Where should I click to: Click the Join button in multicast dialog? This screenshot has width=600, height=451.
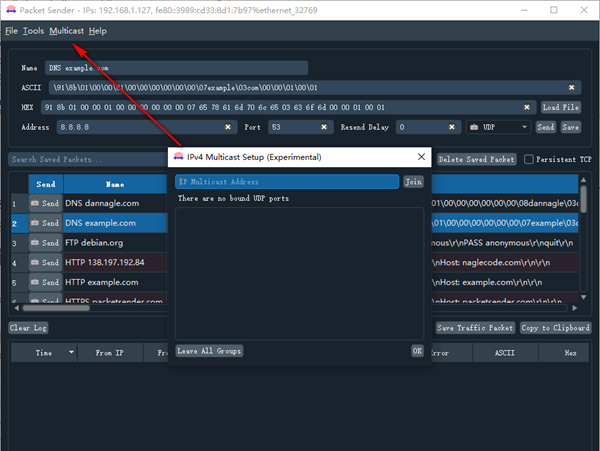click(x=413, y=182)
